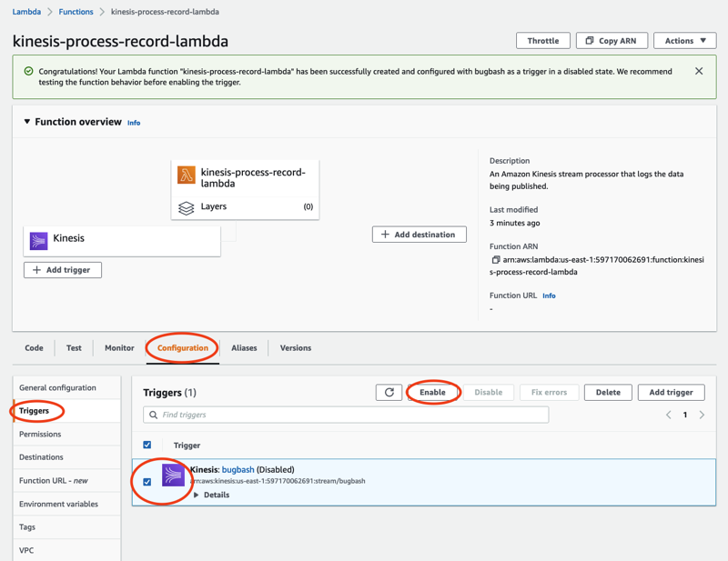The width and height of the screenshot is (728, 561).
Task: Uncheck the bugbash trigger row checkbox
Action: [x=147, y=482]
